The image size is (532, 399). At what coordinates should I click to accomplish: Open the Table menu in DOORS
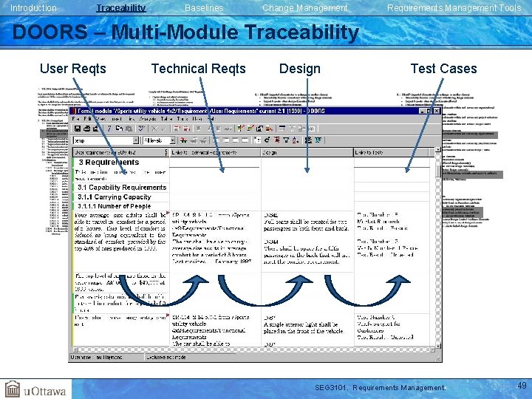coord(166,119)
